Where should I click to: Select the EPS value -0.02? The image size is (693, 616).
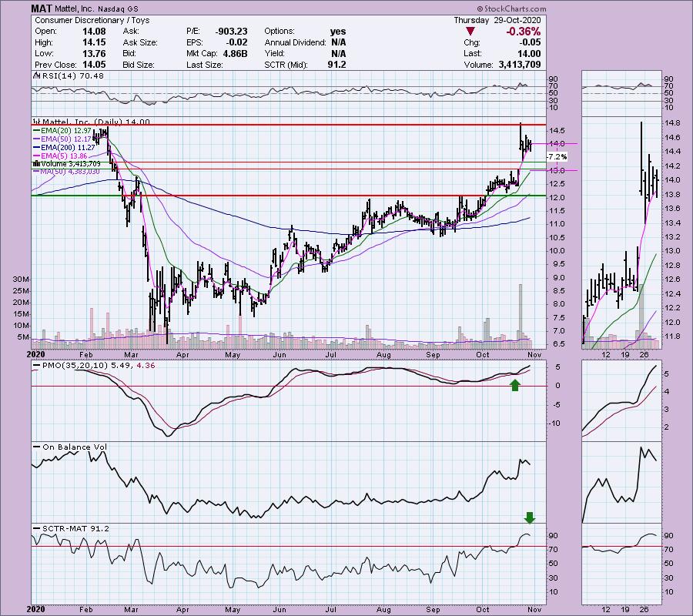click(237, 42)
